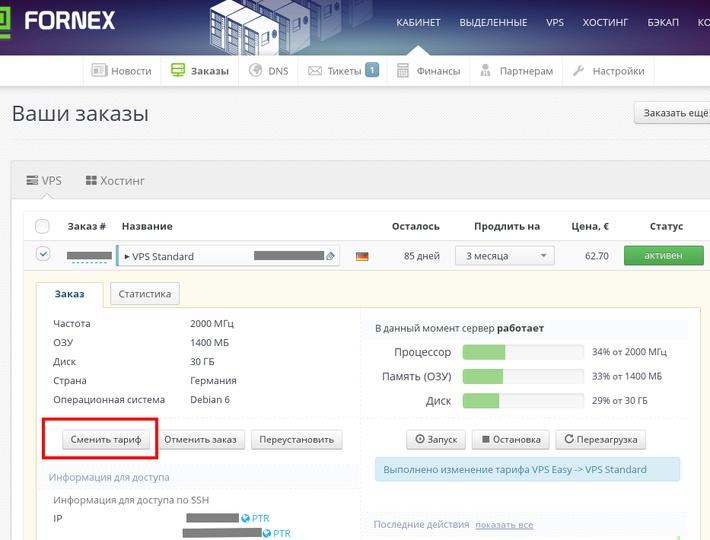Uncheck the VPS Standard order checkbox
The image size is (710, 540).
pyautogui.click(x=43, y=254)
